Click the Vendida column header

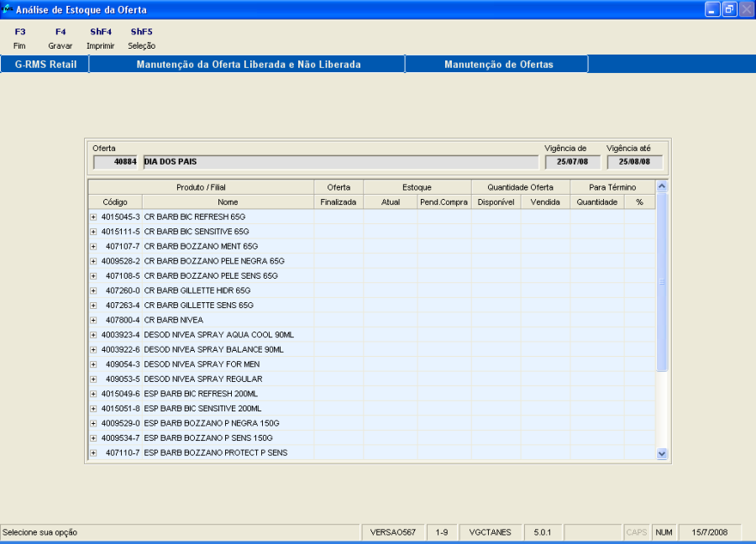[545, 201]
